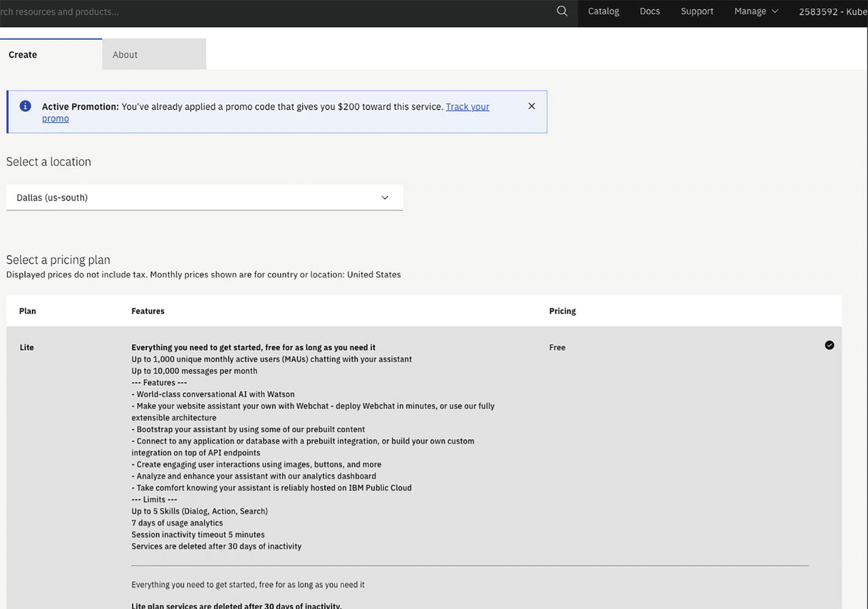Viewport: 868px width, 609px height.
Task: Open the 2583592 account switcher
Action: coord(832,12)
